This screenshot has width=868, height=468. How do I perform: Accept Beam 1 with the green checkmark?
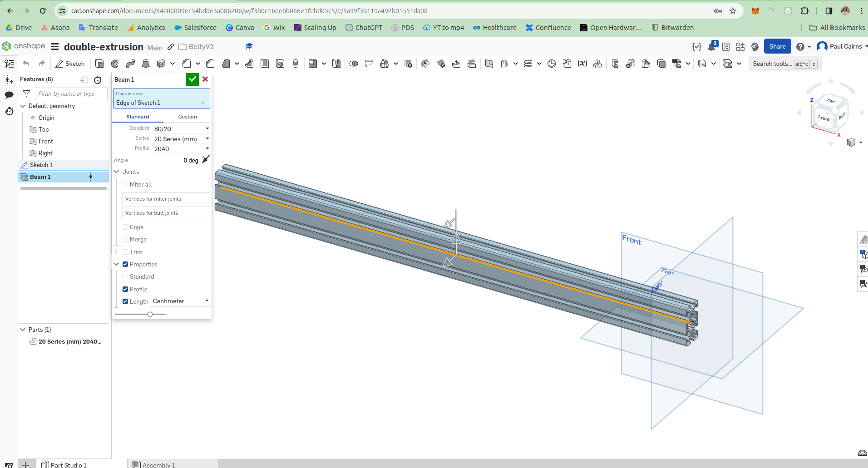click(x=192, y=79)
